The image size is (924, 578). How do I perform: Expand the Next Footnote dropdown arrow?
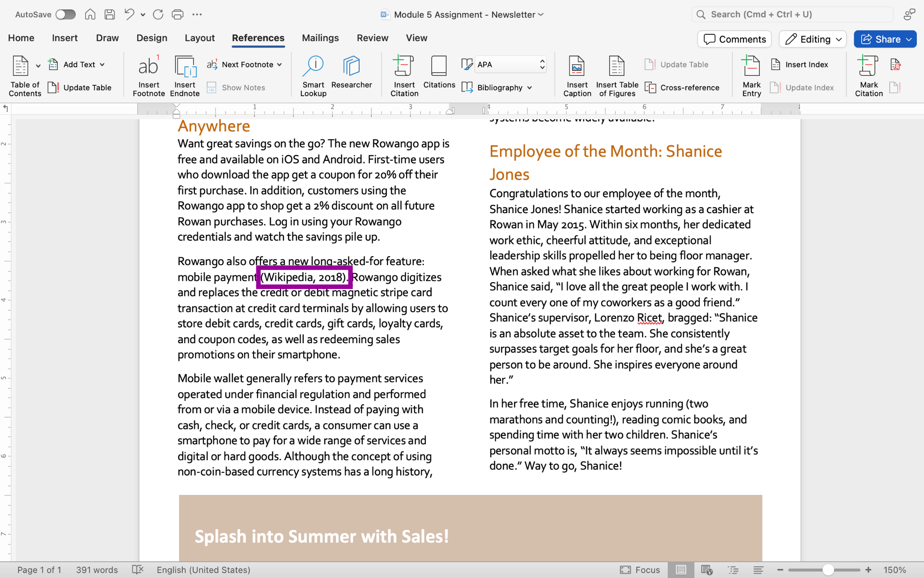(280, 65)
